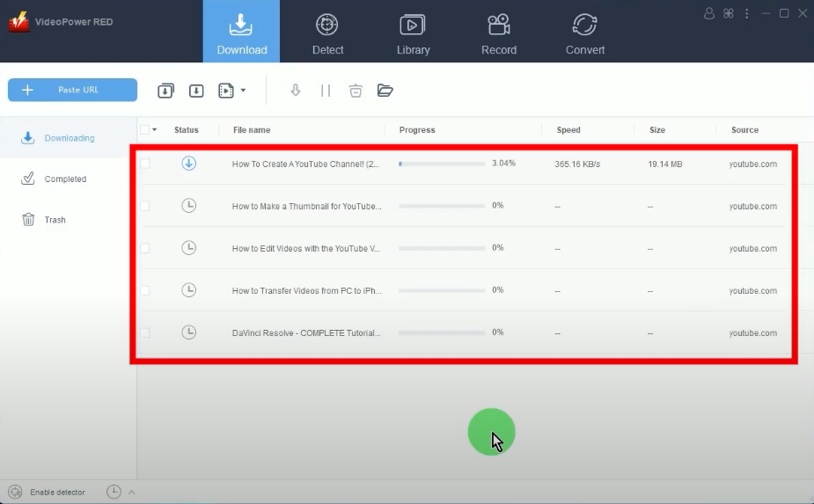Expand the up-chevron next to scheduler clock
The width and height of the screenshot is (814, 504).
[131, 492]
